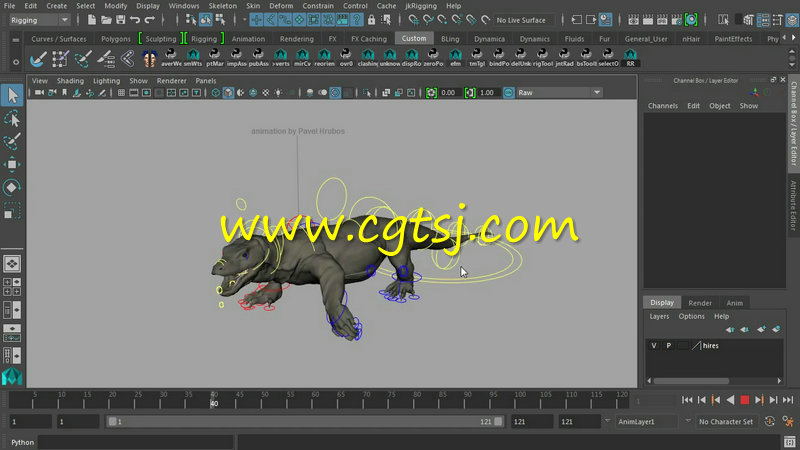Image resolution: width=800 pixels, height=450 pixels.
Task: Click the No Live Surface field
Action: coord(523,20)
